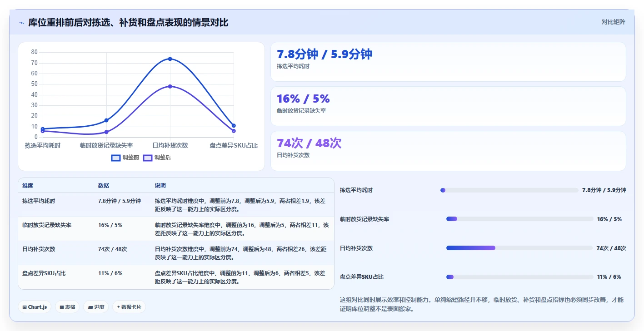Click the description mentioning 两者相差11
The width and height of the screenshot is (644, 331).
tap(241, 229)
